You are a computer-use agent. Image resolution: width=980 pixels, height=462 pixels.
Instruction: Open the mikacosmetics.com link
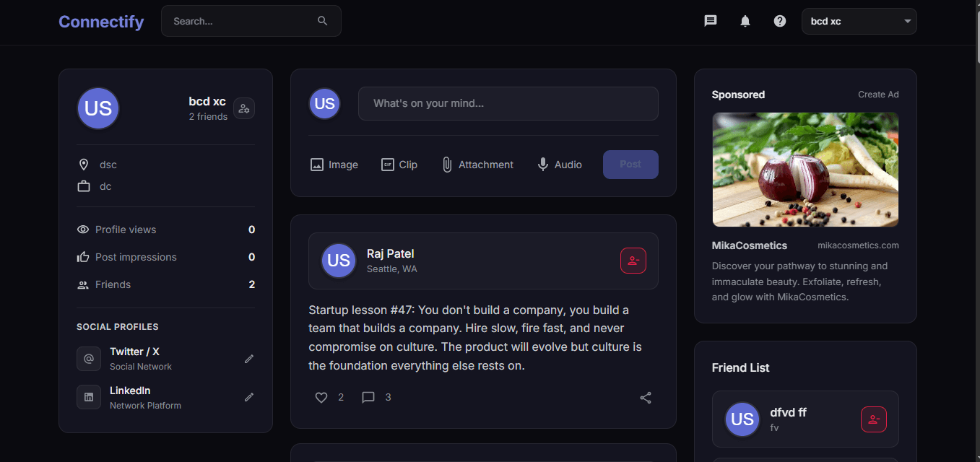point(858,245)
